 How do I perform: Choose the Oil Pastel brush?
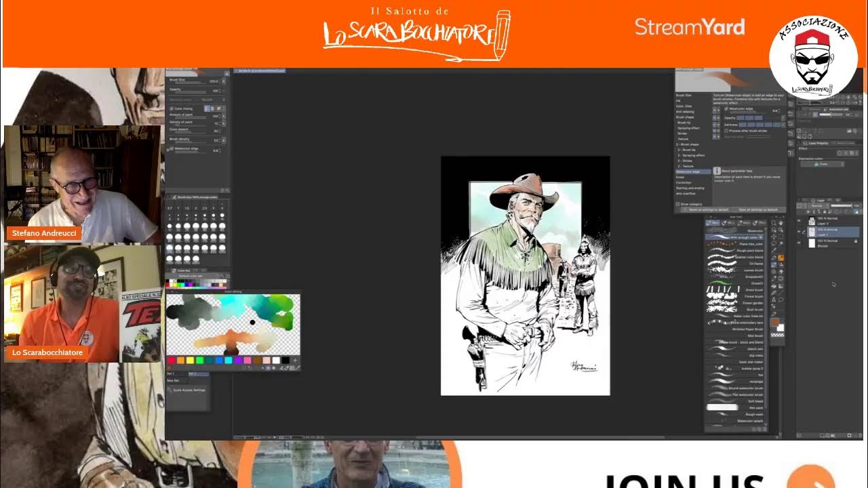734,264
